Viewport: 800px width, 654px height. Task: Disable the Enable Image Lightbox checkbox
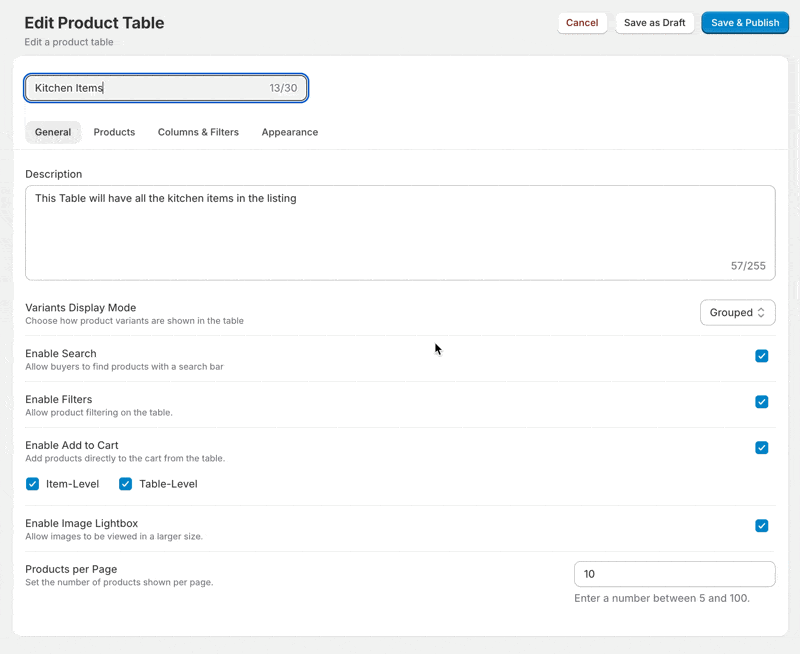[762, 526]
